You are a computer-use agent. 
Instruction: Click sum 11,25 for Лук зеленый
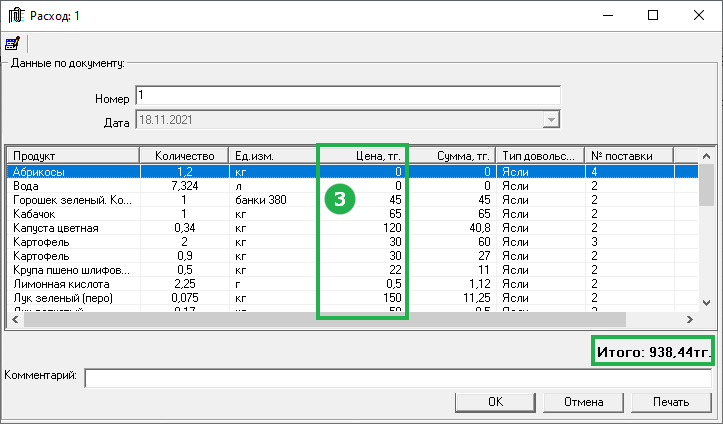coord(477,298)
